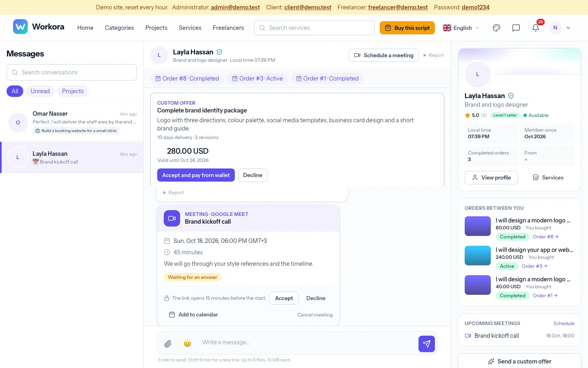Open the Services navigation item

190,28
